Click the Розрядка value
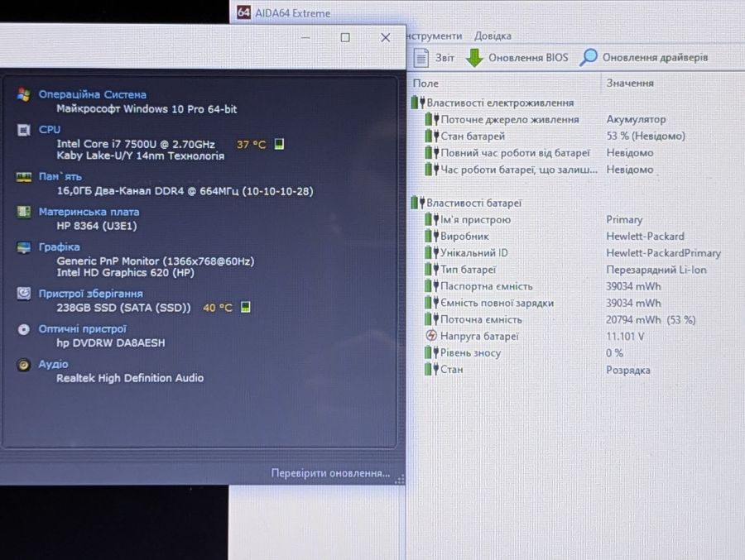Image resolution: width=745 pixels, height=560 pixels. pyautogui.click(x=627, y=370)
